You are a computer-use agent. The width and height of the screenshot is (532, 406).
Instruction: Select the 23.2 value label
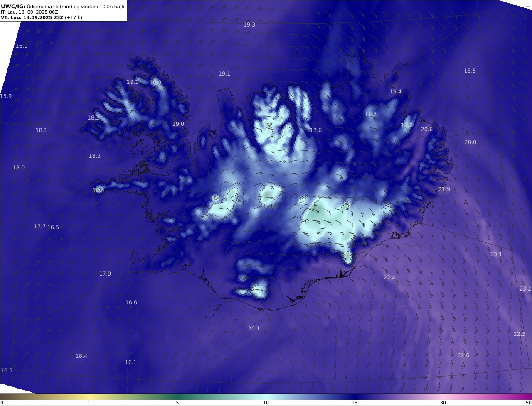click(x=525, y=289)
